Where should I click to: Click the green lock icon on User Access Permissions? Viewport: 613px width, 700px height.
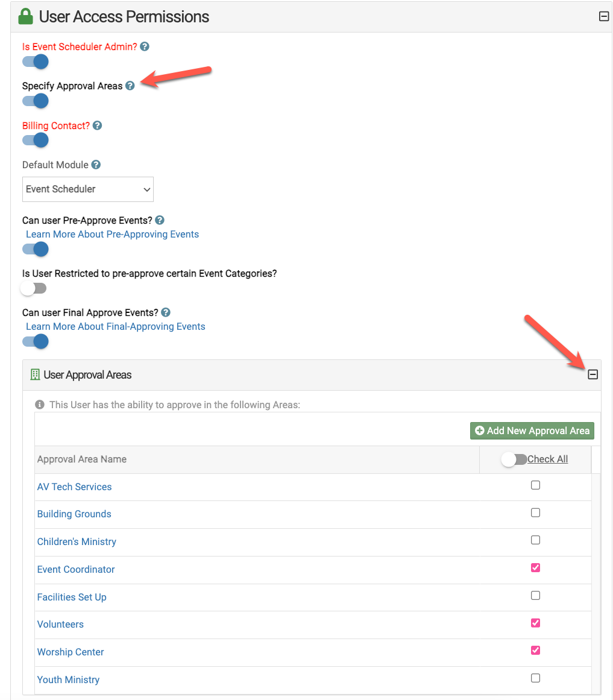coord(25,16)
